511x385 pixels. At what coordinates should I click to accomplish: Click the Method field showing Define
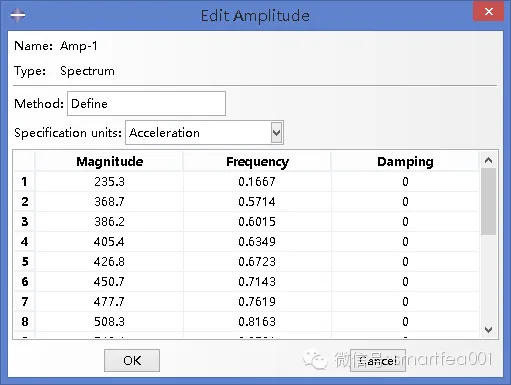tap(146, 104)
